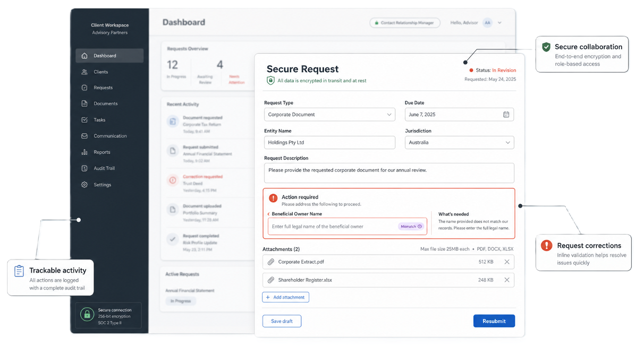Click the Request completed checkmark icon
The height and width of the screenshot is (346, 644).
[173, 239]
